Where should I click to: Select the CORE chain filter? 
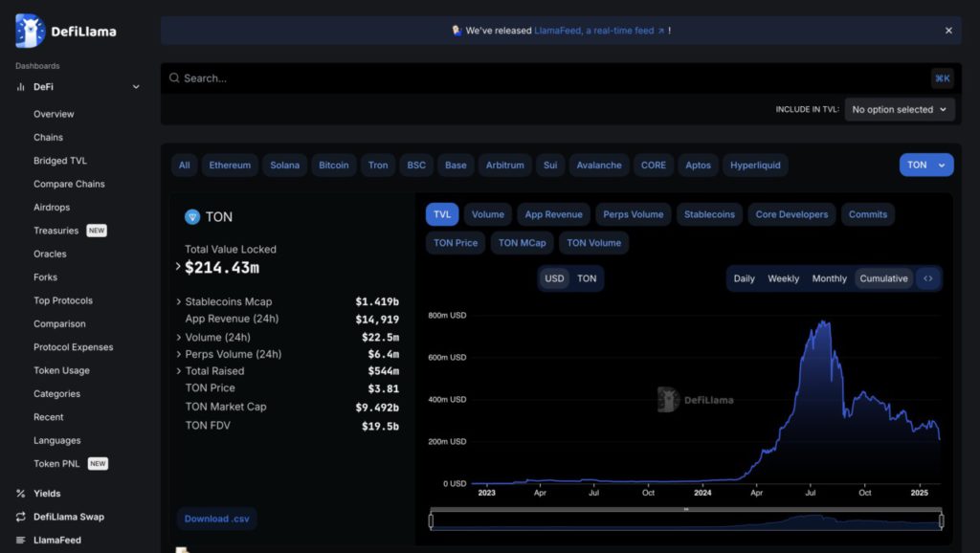pyautogui.click(x=653, y=165)
